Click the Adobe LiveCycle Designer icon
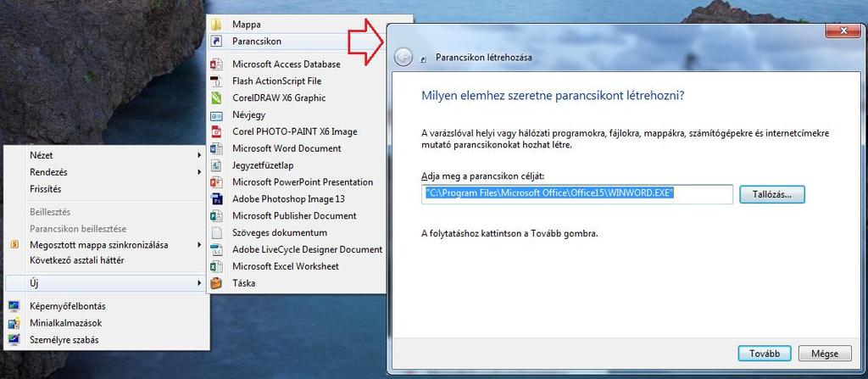Viewport: 868px width, 379px height. click(x=216, y=250)
